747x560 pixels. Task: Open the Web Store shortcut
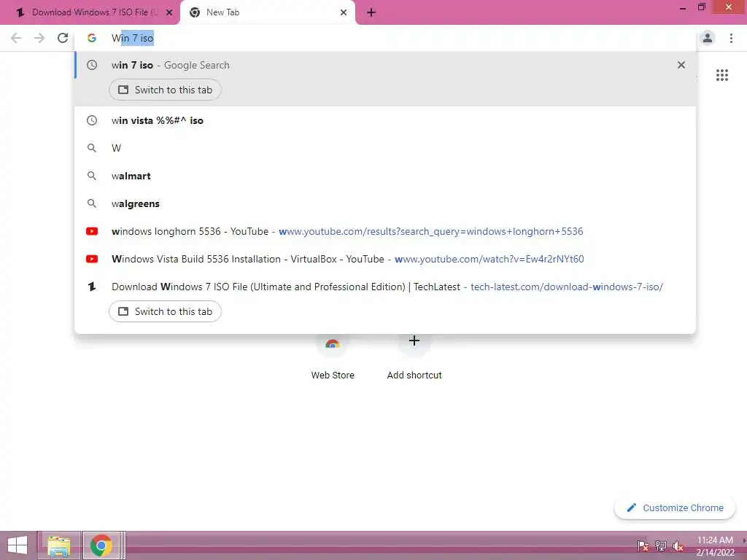coord(333,358)
